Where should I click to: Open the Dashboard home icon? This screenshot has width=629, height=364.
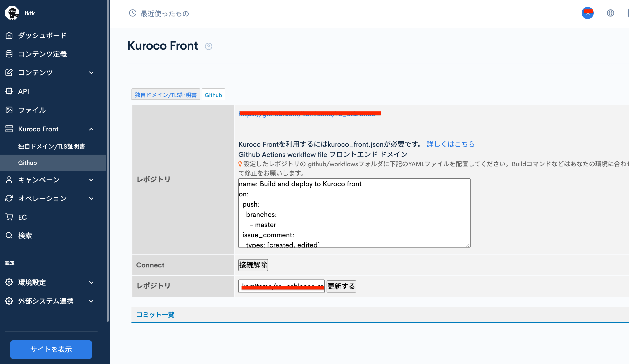tap(9, 36)
